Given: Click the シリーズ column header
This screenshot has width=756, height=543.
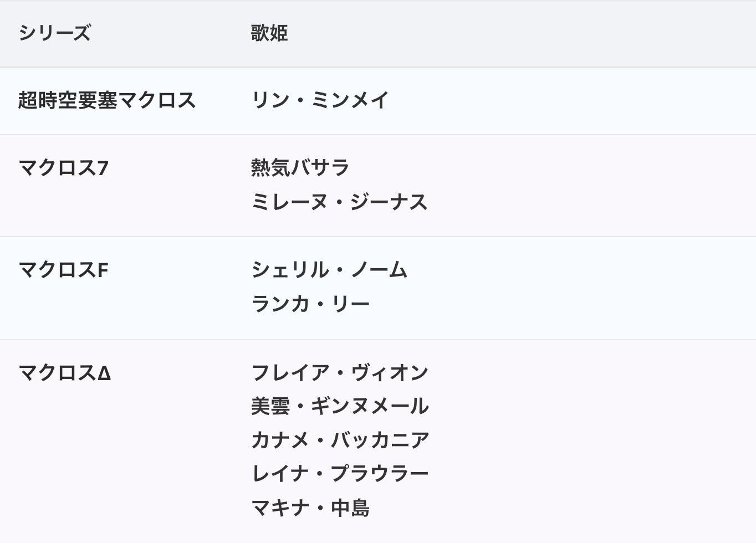Looking at the screenshot, I should 54,33.
